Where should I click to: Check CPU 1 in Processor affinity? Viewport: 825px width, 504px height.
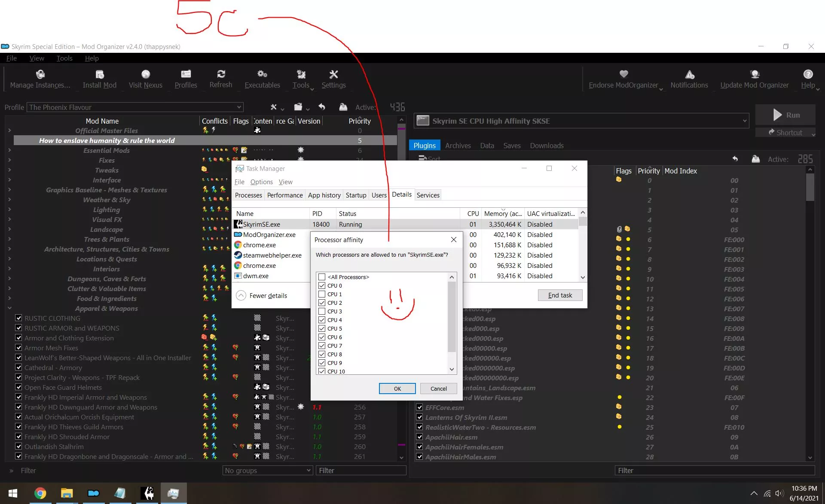[322, 294]
